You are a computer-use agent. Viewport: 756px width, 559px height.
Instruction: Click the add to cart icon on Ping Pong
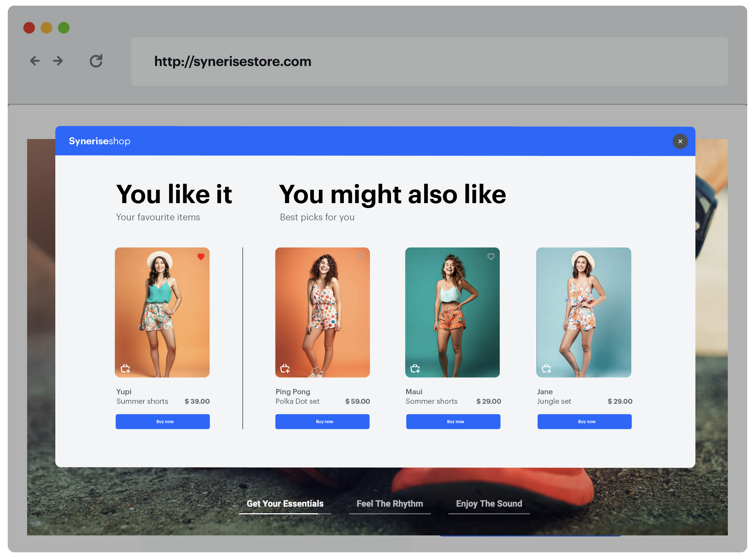285,369
